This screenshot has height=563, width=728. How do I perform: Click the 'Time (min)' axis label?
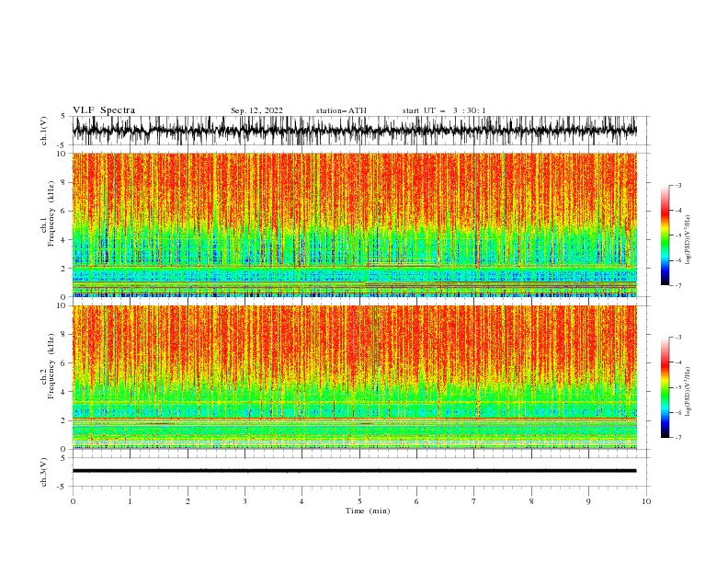click(368, 511)
